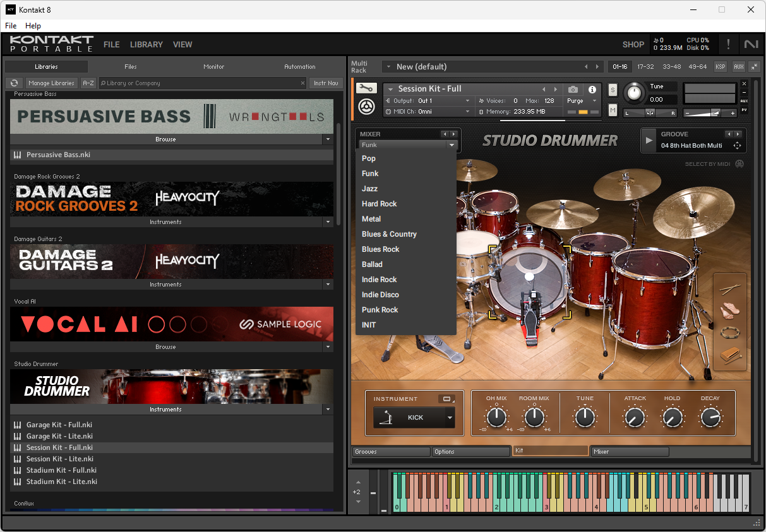The image size is (766, 532).
Task: Open the LIBRARY header menu
Action: (147, 45)
